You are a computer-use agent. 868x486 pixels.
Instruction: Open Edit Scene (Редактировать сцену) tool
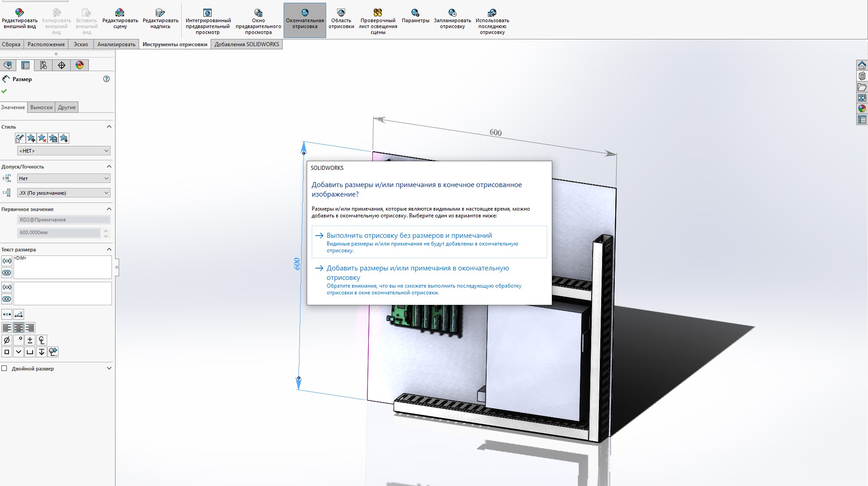click(120, 19)
